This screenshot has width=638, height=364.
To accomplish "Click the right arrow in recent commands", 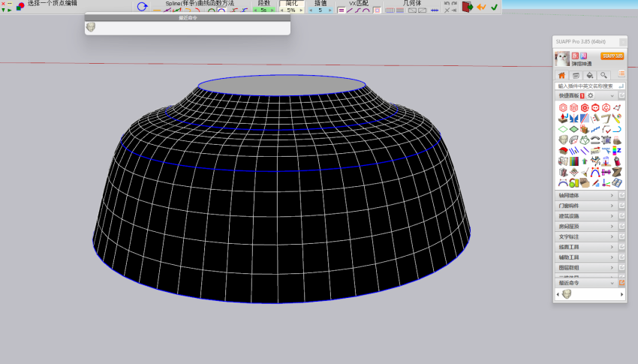I will tap(621, 294).
